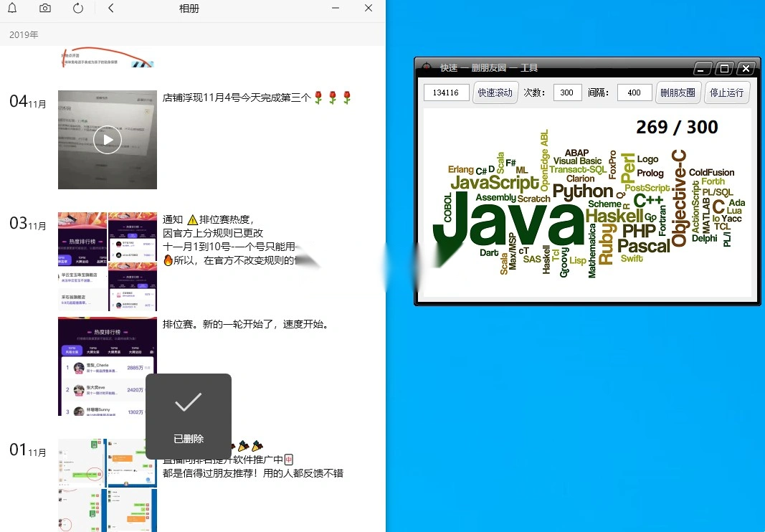Click the refresh icon to reload the album

[78, 9]
